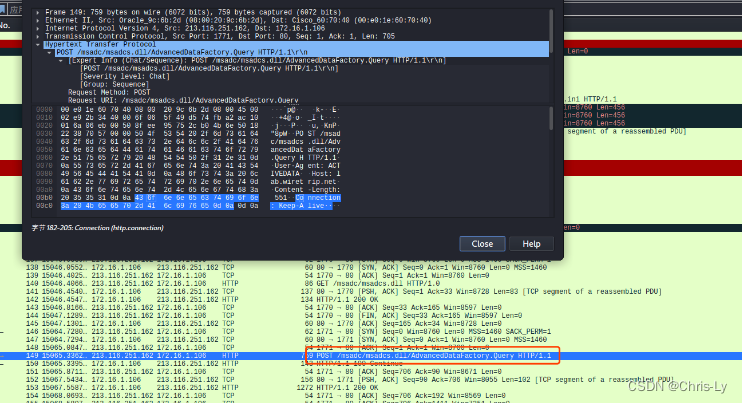742x403 pixels.
Task: Select the 'Request Method: POST' line
Action: click(109, 92)
